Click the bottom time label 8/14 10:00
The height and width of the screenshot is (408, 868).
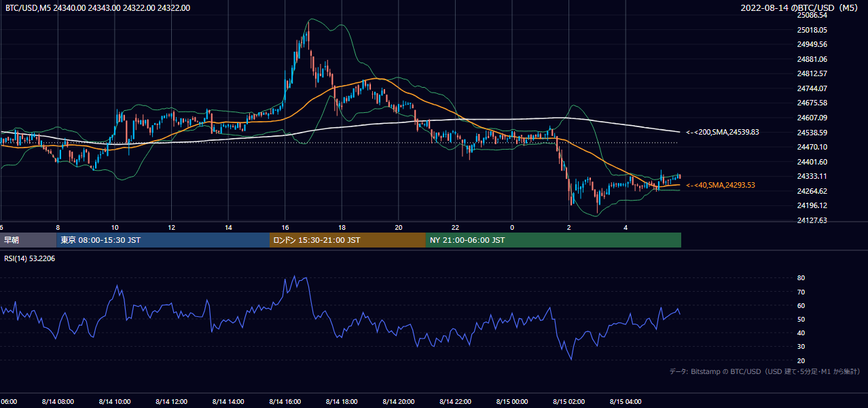point(115,402)
